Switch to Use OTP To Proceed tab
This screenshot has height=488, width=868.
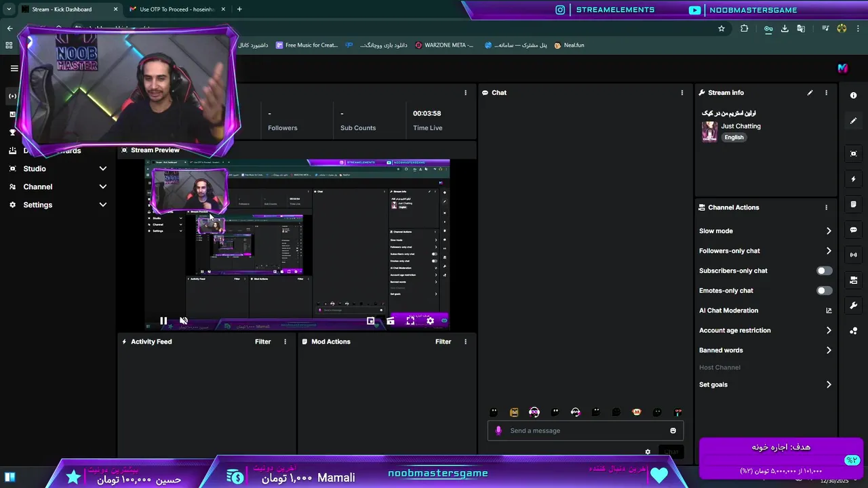pyautogui.click(x=176, y=9)
